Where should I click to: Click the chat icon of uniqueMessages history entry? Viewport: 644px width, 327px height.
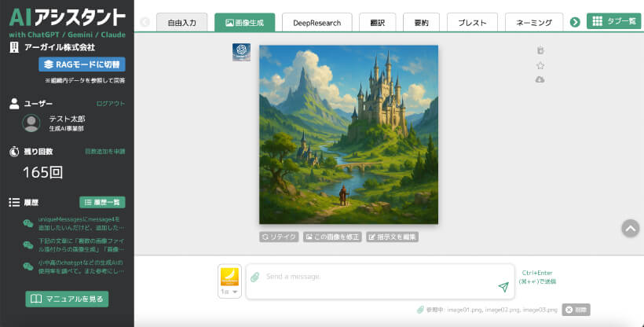coord(28,223)
